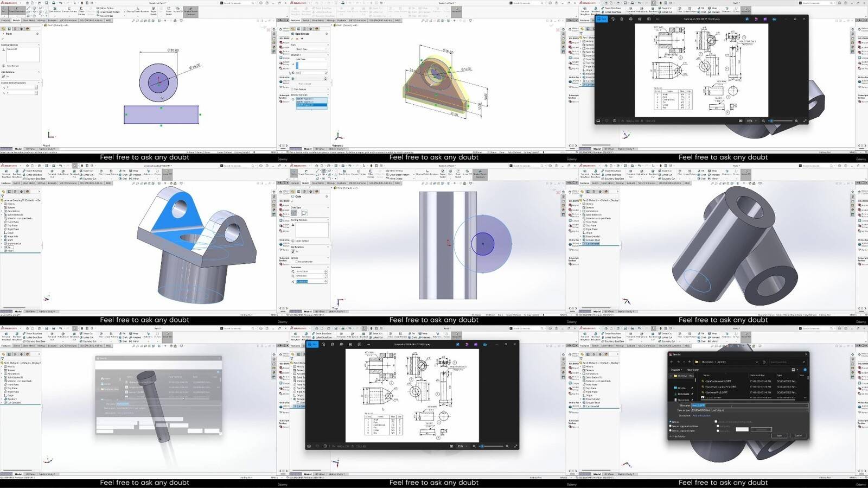Undo via toolbar icon in Point sketch window

[x=61, y=3]
